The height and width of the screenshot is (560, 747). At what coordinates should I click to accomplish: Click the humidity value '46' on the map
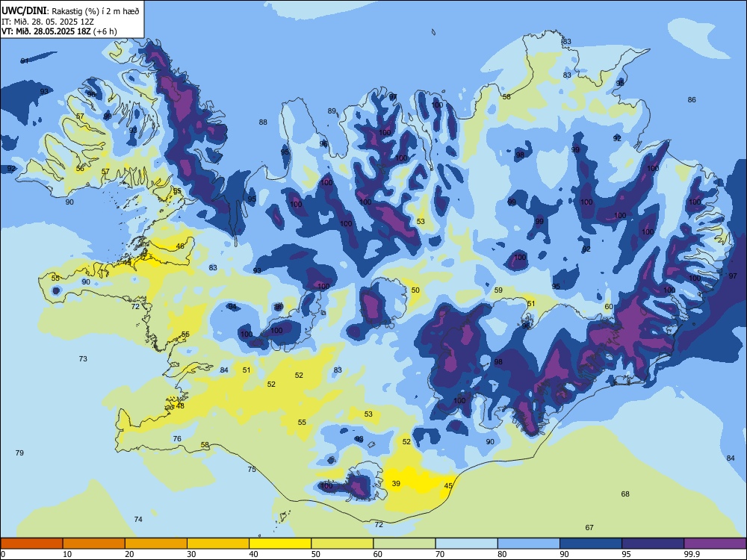coord(180,246)
